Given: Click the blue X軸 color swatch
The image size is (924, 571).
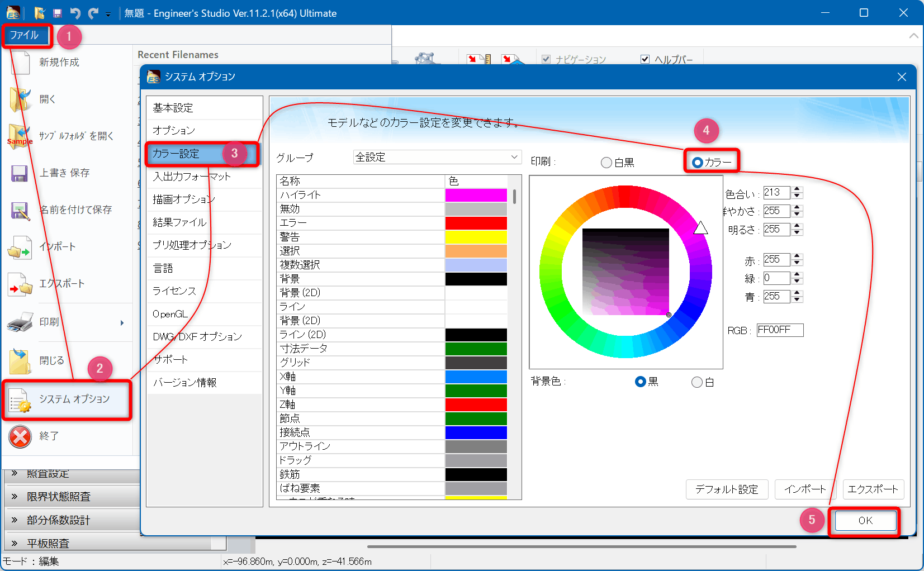Looking at the screenshot, I should [476, 377].
